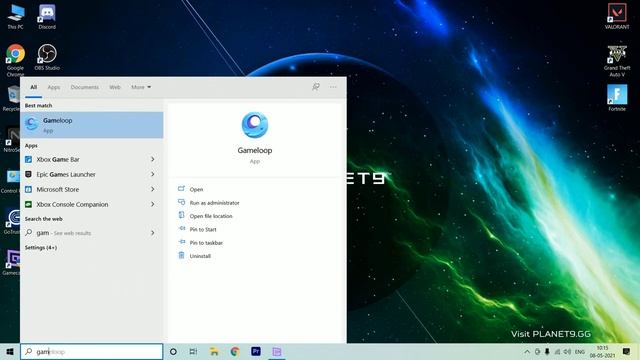Click the clock and date on taskbar
Viewport: 640px width, 360px height.
[602, 351]
